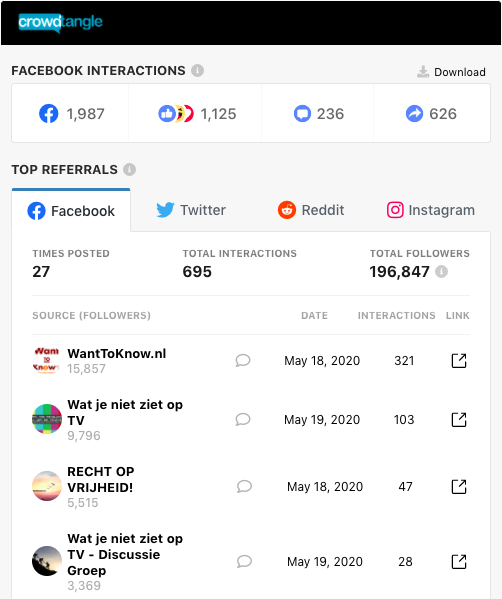This screenshot has height=599, width=502.
Task: Select the Facebook referrals tab
Action: click(71, 210)
